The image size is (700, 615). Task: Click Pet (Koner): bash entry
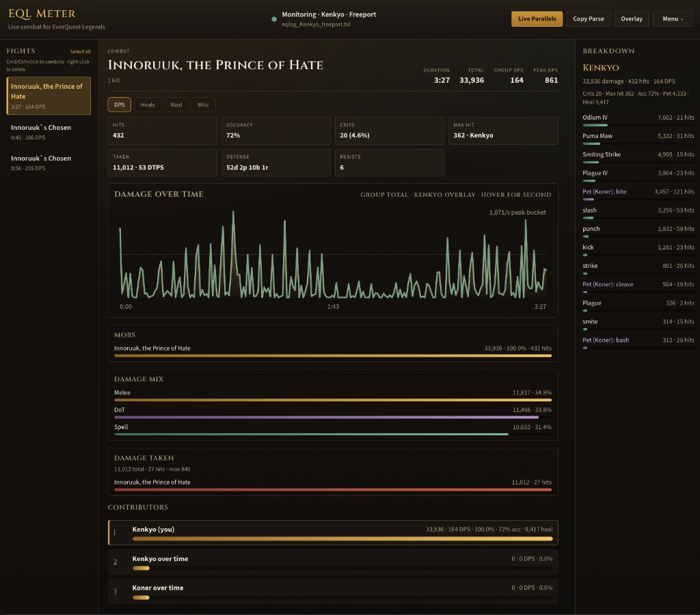(x=638, y=343)
